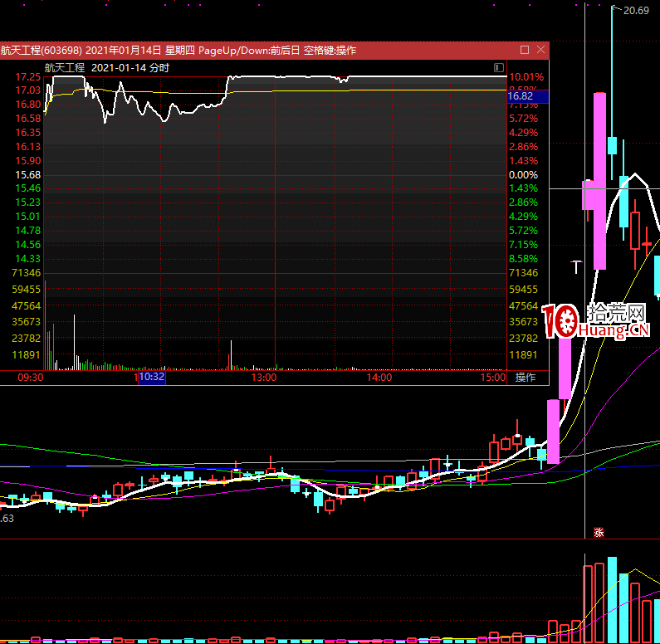Select the 14.56 price axis label
This screenshot has height=644, width=660.
tap(27, 244)
